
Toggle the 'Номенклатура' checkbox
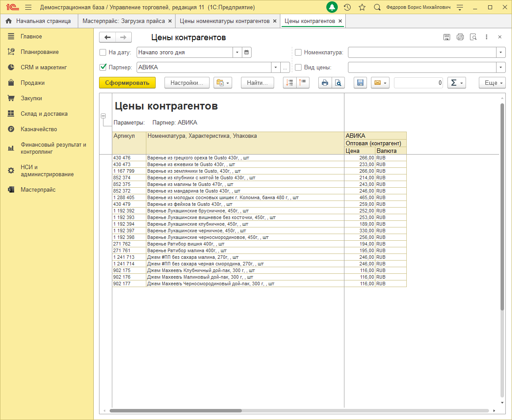coord(298,52)
